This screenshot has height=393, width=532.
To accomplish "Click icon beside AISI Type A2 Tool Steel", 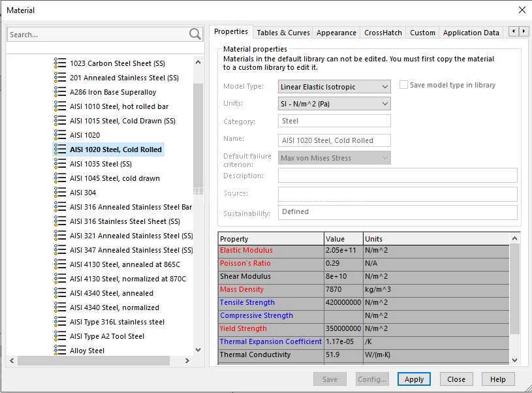I will [60, 336].
